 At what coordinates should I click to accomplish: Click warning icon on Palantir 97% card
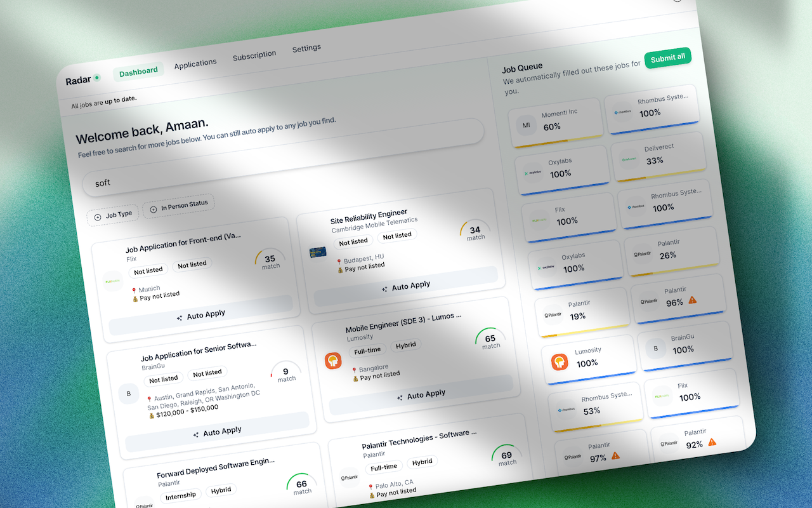[x=615, y=455]
